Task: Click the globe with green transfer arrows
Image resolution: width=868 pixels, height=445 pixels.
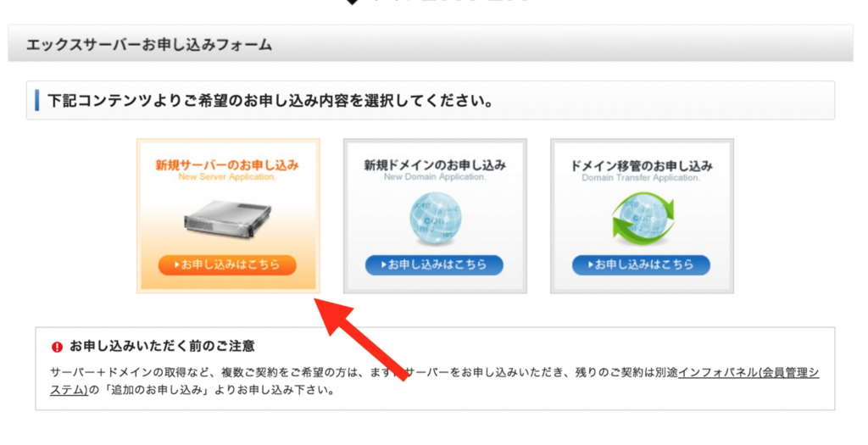Action: pos(643,219)
